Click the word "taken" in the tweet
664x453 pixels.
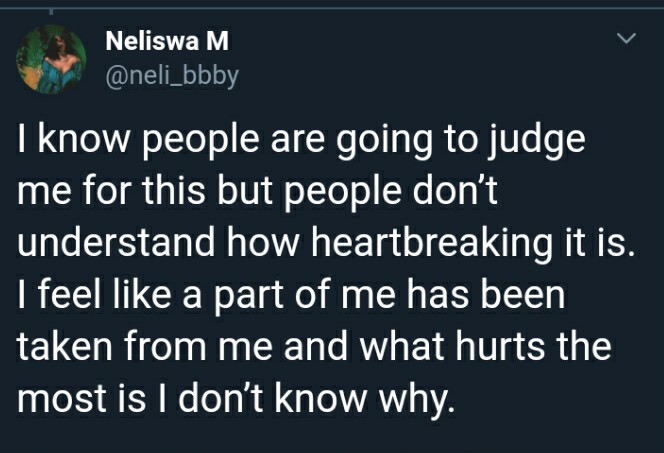click(x=65, y=346)
